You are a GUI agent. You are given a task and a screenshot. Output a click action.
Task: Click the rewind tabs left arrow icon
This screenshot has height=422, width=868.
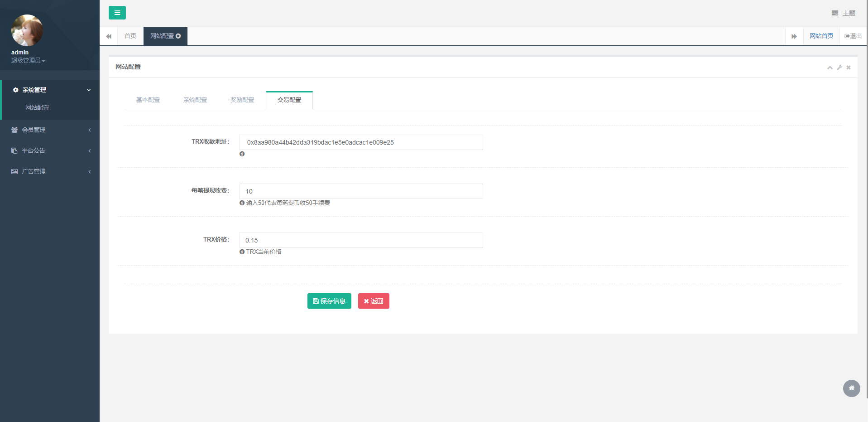(x=109, y=36)
